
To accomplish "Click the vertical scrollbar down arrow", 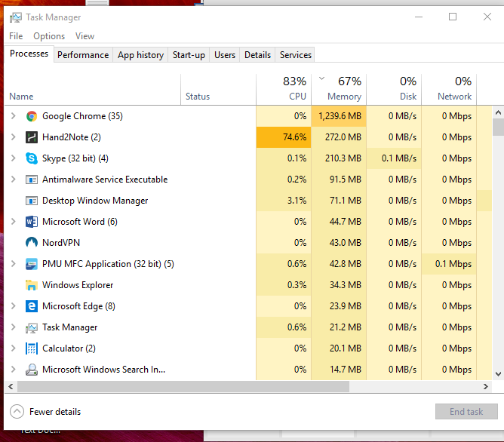I will click(498, 374).
